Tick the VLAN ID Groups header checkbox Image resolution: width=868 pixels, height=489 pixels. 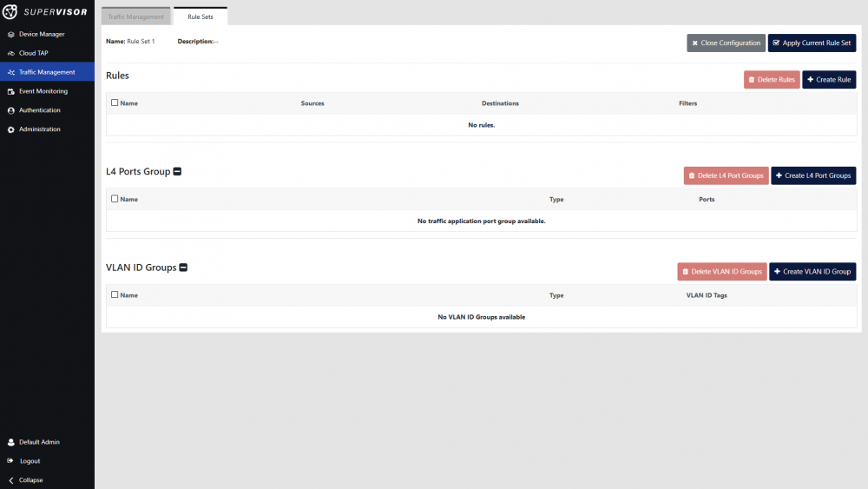tap(115, 294)
